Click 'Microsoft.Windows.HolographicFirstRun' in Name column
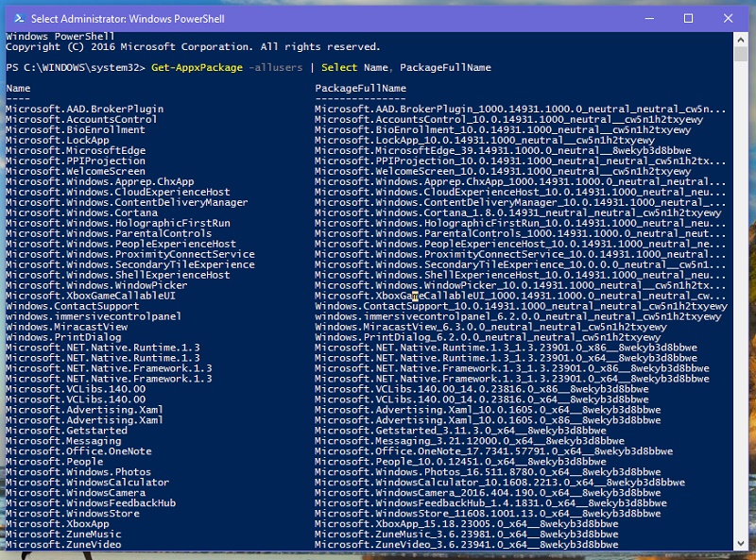Image resolution: width=756 pixels, height=560 pixels. (117, 223)
